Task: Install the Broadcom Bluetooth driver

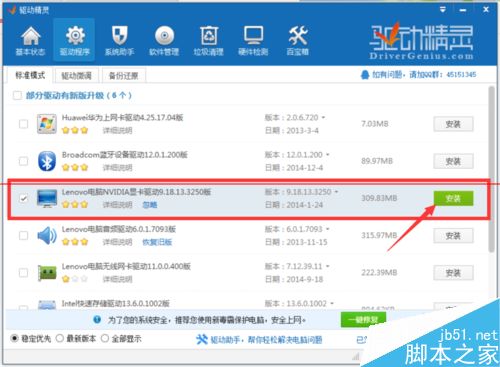Action: [x=453, y=162]
